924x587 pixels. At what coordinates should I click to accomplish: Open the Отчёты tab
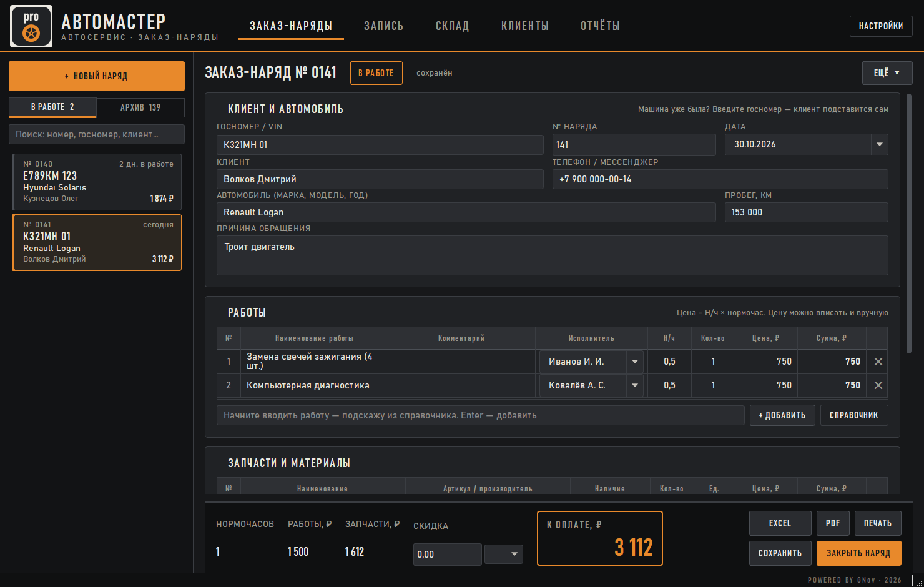tap(600, 26)
